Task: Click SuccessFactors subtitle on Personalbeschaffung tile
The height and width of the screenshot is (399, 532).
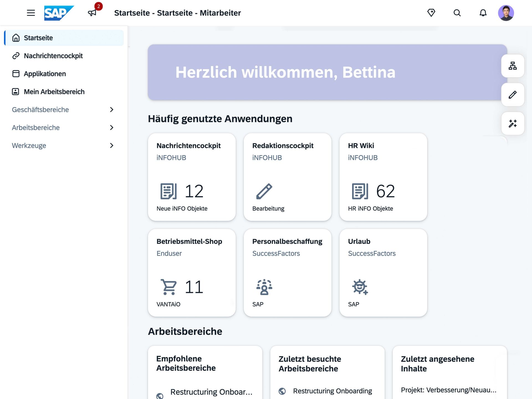Action: [276, 254]
